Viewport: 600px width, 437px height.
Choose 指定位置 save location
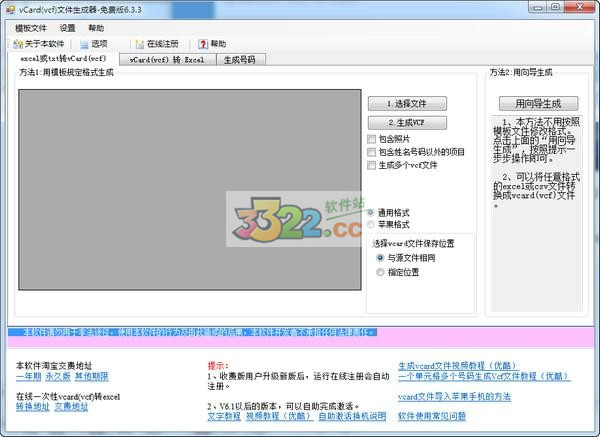380,272
